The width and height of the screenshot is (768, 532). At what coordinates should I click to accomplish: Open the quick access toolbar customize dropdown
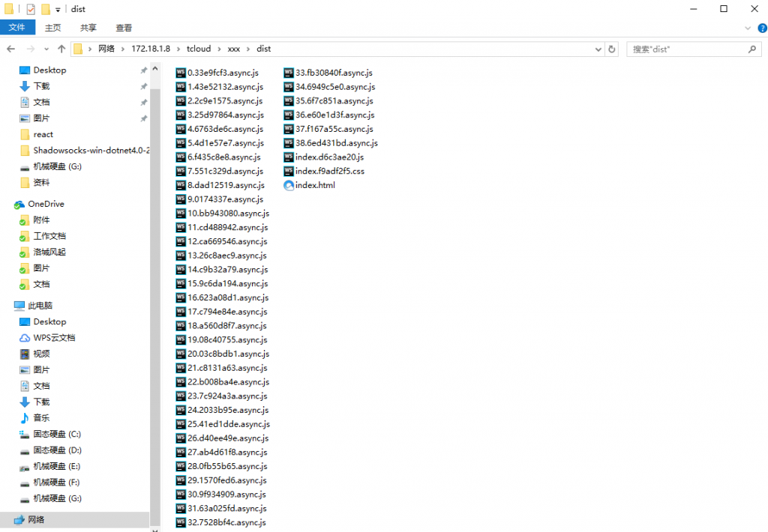click(x=58, y=9)
